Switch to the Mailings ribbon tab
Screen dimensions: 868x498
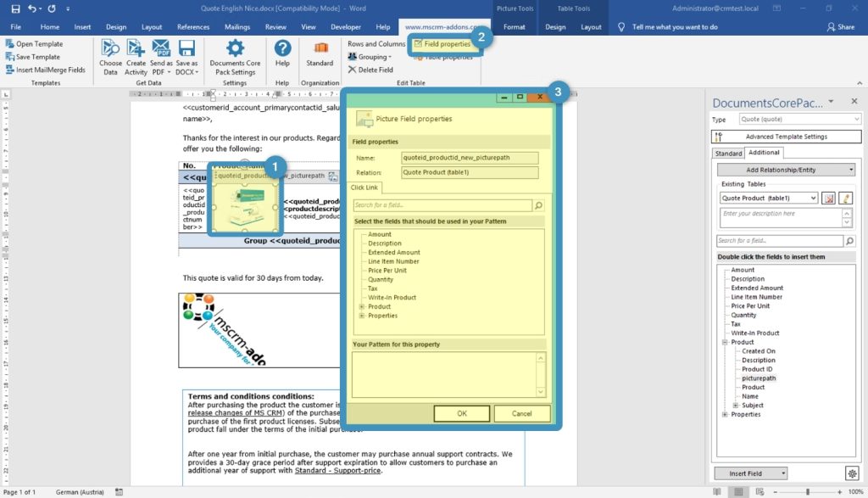[x=237, y=26]
